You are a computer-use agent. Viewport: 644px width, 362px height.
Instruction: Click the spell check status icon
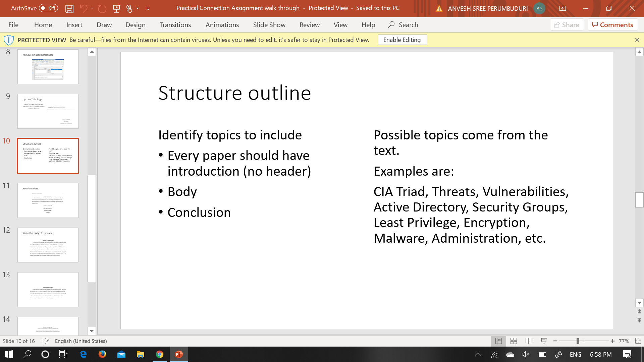click(45, 341)
